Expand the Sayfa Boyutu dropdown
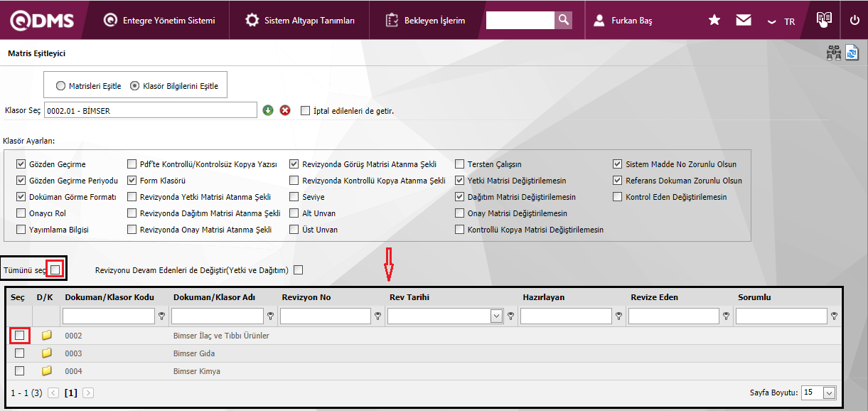The width and height of the screenshot is (868, 411). pyautogui.click(x=829, y=393)
